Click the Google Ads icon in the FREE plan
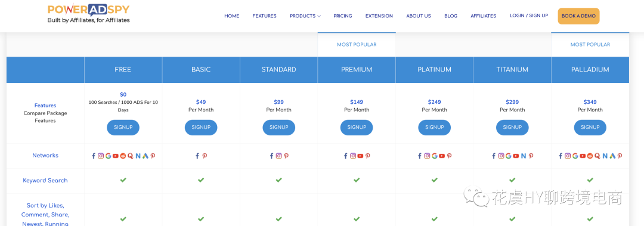644x226 pixels. tap(145, 156)
